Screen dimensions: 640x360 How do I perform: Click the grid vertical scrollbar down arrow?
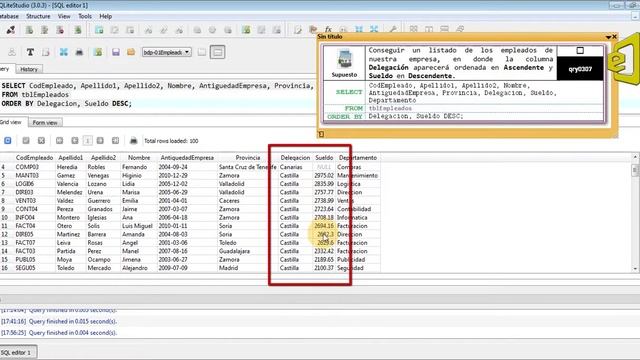[635, 269]
